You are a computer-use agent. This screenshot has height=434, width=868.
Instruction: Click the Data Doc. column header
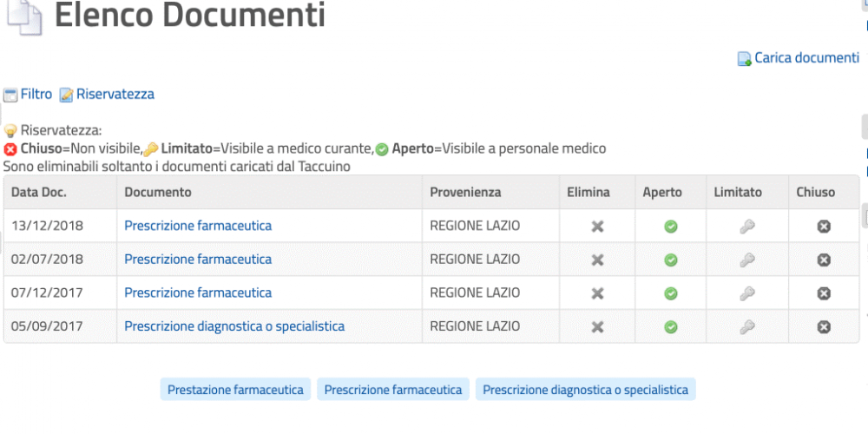click(x=39, y=192)
